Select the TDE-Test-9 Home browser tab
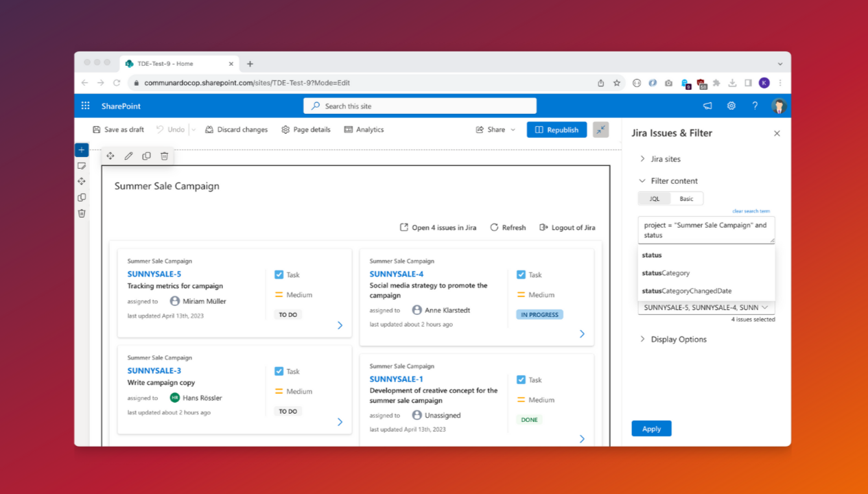This screenshot has width=868, height=494. (178, 64)
